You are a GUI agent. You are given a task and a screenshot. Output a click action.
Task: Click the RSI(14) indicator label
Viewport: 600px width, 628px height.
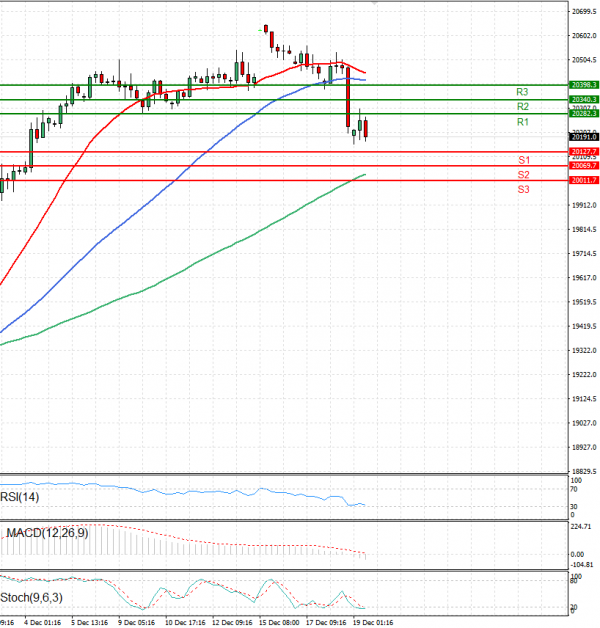click(20, 497)
